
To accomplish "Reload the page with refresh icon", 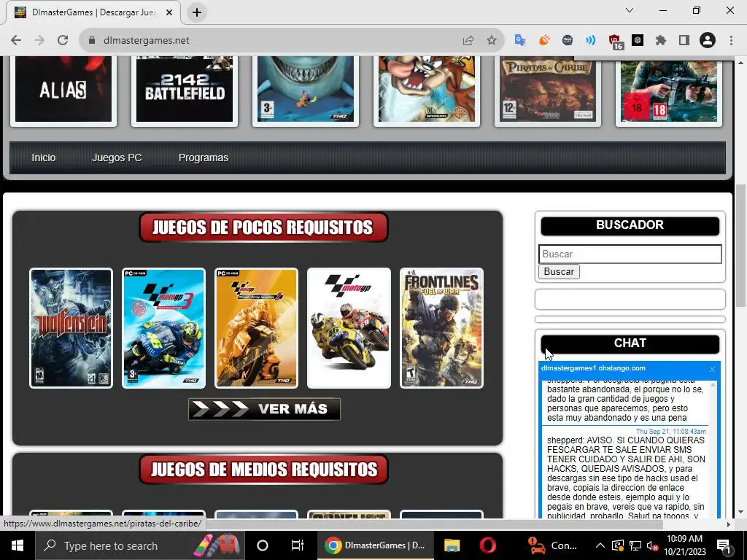I will click(63, 41).
